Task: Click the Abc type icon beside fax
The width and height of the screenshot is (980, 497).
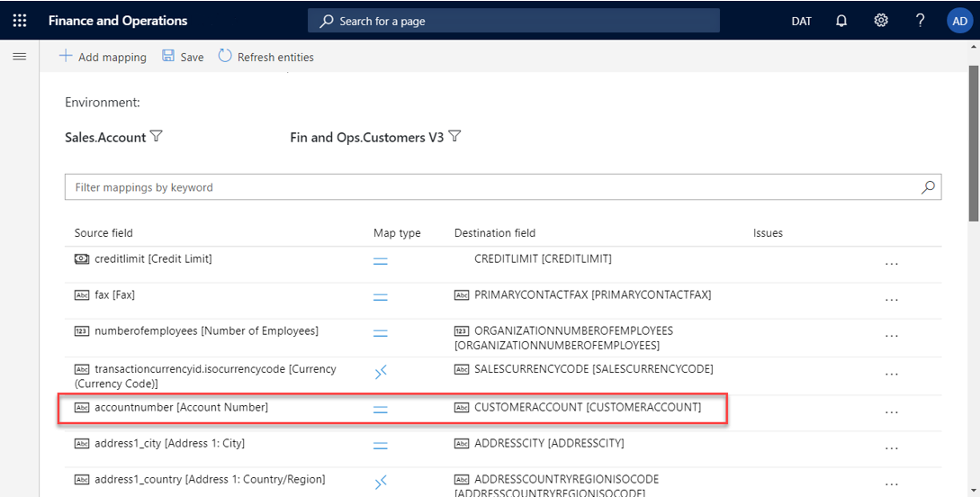Action: 82,294
